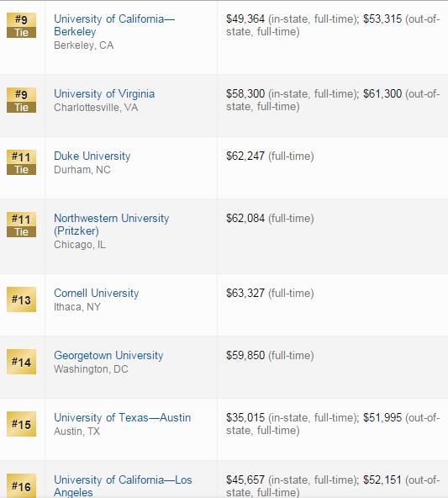Click the #9 Tie badge for Virginia
448x498 pixels.
[x=21, y=100]
